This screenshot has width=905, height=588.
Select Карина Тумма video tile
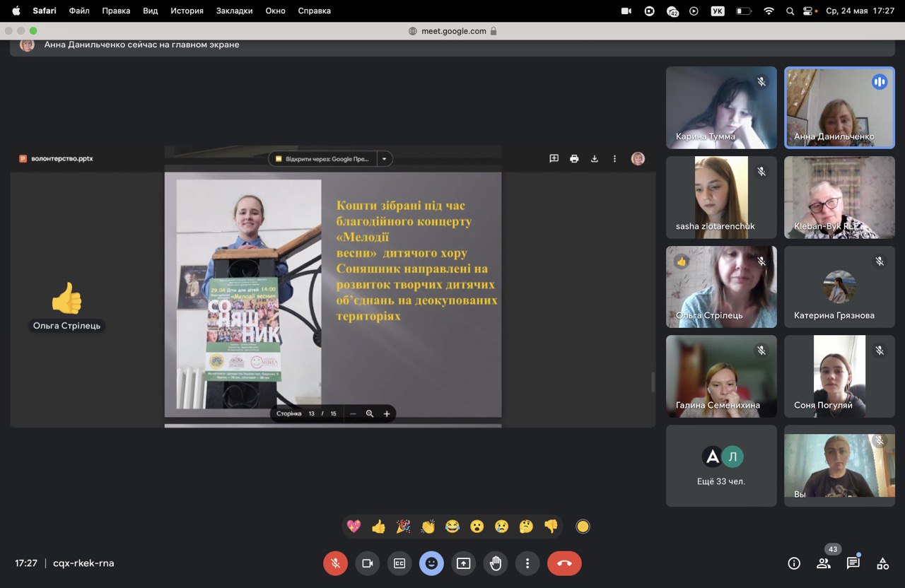point(721,107)
